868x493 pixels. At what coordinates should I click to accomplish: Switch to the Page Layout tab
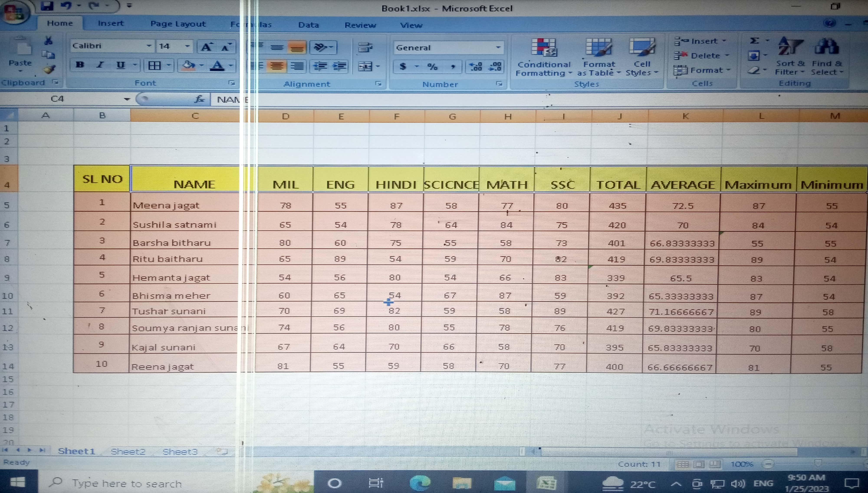[178, 24]
